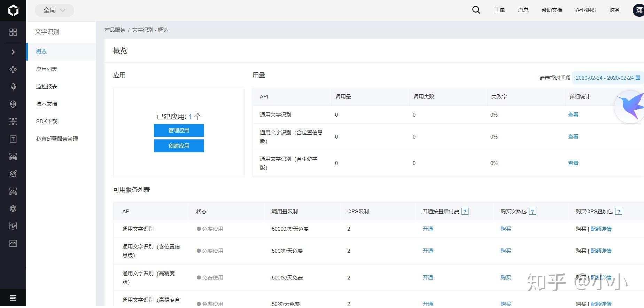Image resolution: width=644 pixels, height=308 pixels.
Task: Click the 50000次/天免费 quota cell
Action: [x=290, y=229]
